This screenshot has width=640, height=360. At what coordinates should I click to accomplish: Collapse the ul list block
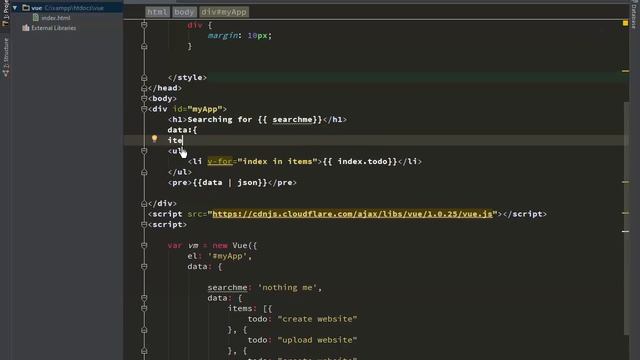[x=144, y=151]
